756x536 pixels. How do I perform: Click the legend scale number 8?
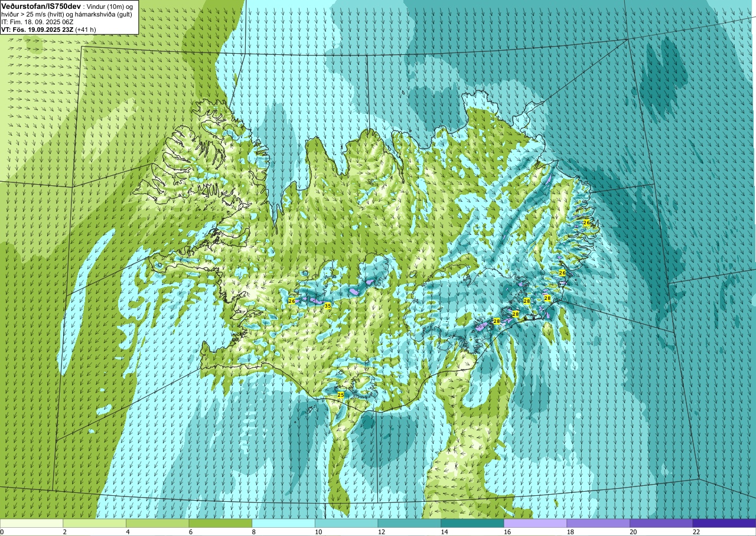click(x=254, y=532)
